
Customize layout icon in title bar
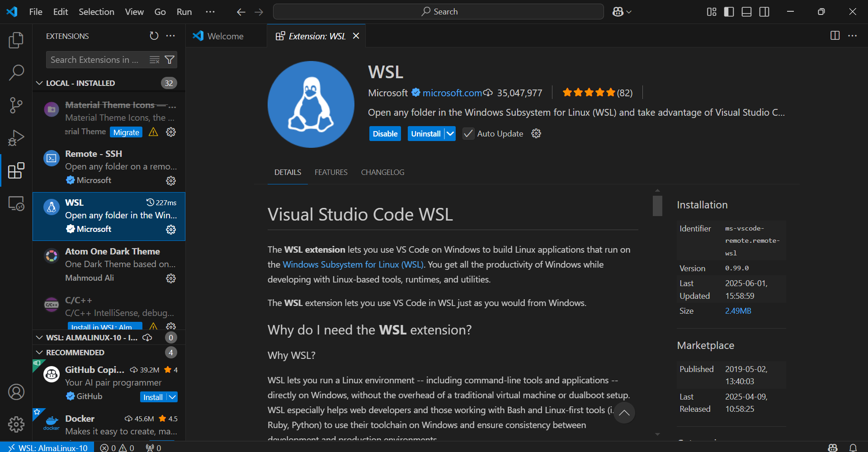point(712,12)
